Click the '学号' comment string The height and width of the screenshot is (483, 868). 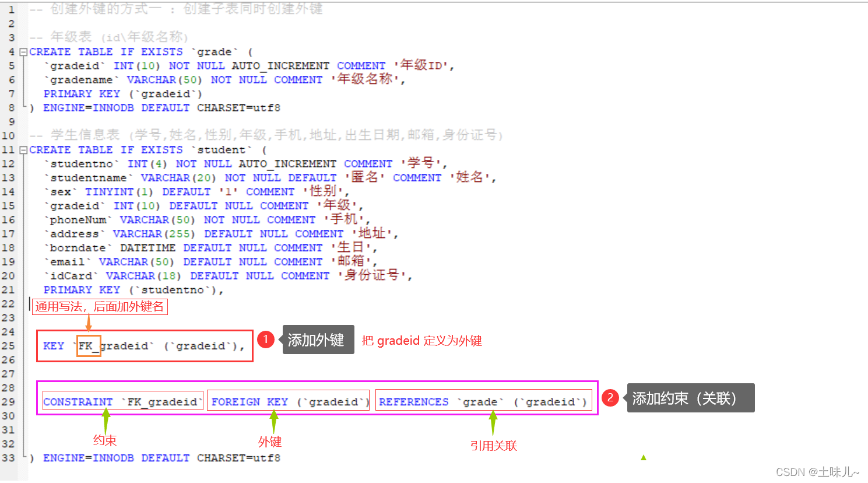[x=420, y=163]
